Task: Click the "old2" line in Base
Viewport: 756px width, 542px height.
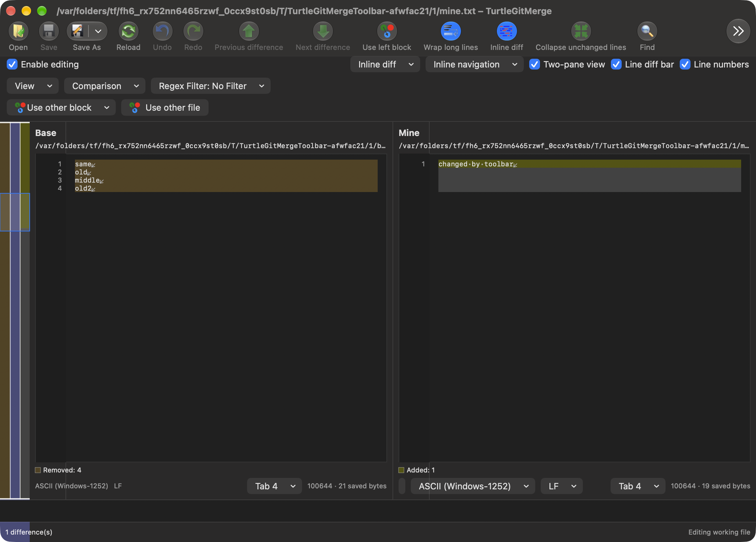Action: click(226, 188)
